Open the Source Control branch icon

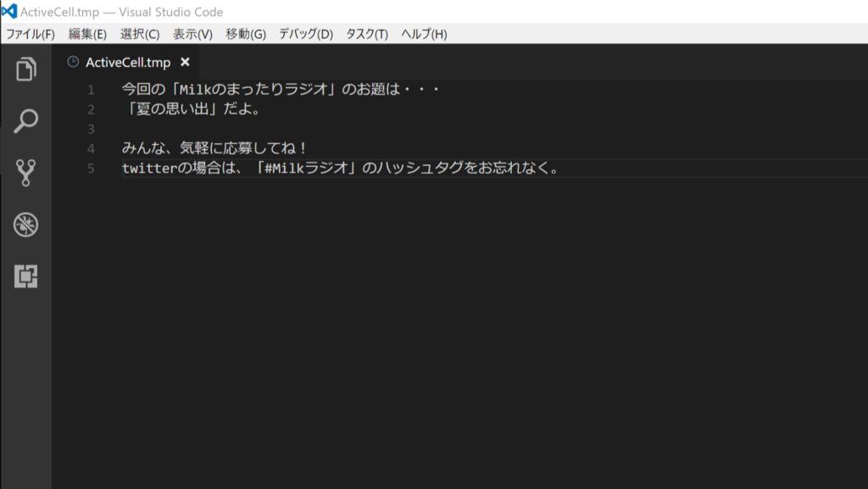coord(25,173)
